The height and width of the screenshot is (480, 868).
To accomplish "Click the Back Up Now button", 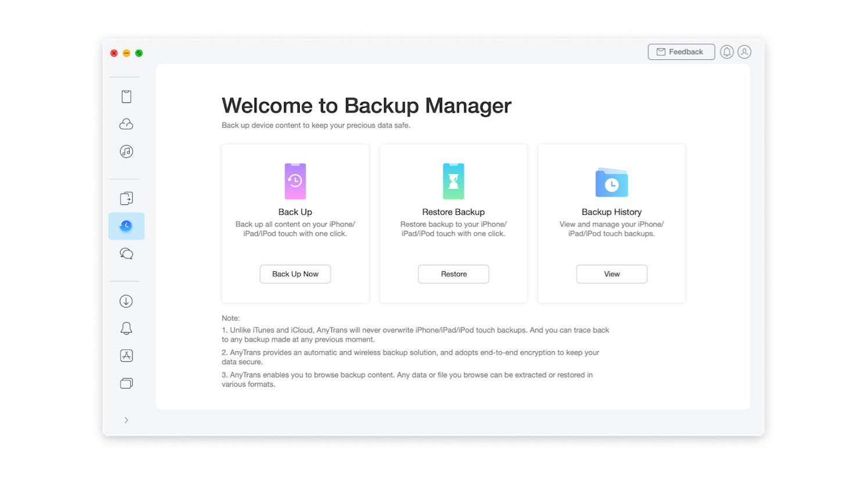I will point(295,274).
